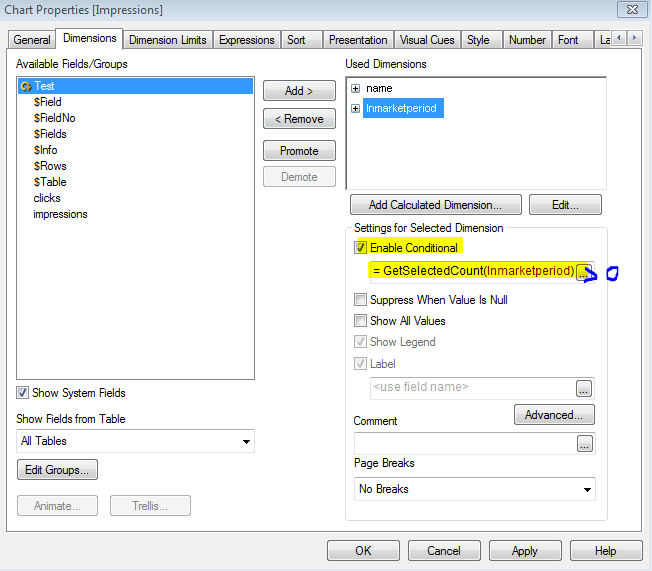Select name in Used Dimensions
This screenshot has height=571, width=652.
click(x=379, y=89)
